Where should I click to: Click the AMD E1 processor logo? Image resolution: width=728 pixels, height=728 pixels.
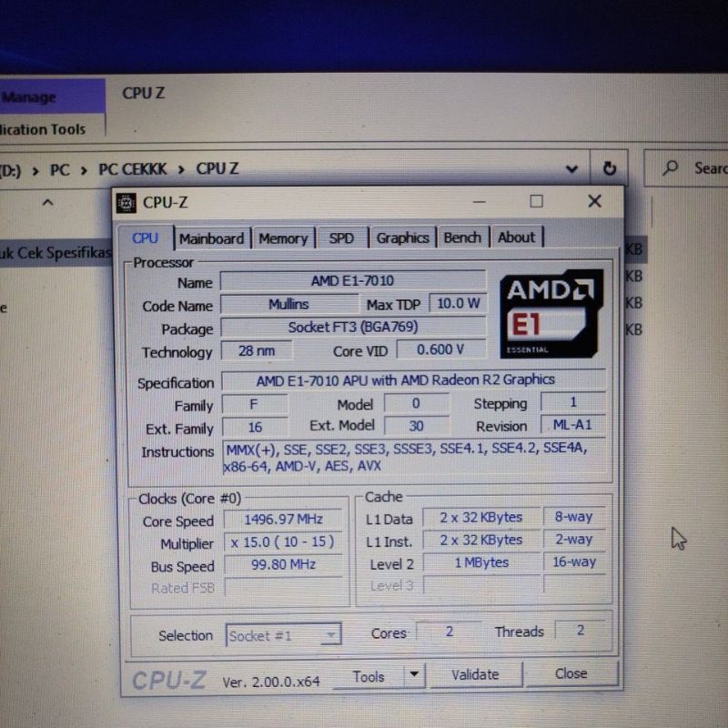point(551,314)
